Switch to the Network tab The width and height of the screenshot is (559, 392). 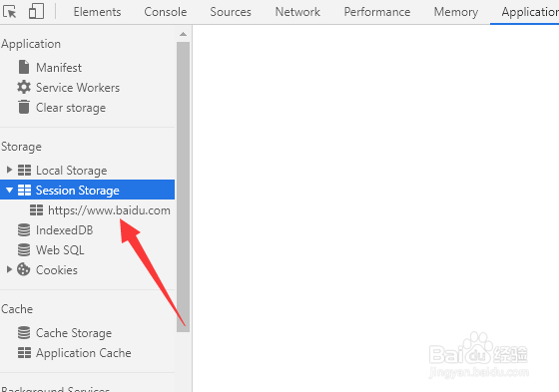pos(297,12)
